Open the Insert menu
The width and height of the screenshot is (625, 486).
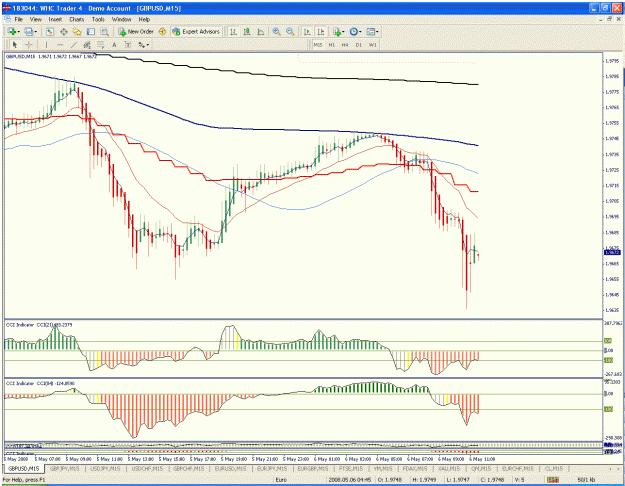tap(55, 19)
